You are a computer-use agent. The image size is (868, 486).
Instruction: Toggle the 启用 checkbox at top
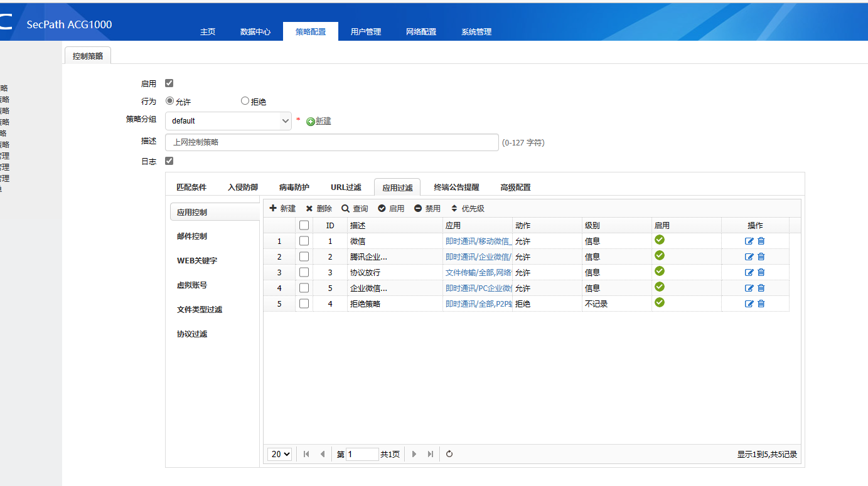click(169, 83)
